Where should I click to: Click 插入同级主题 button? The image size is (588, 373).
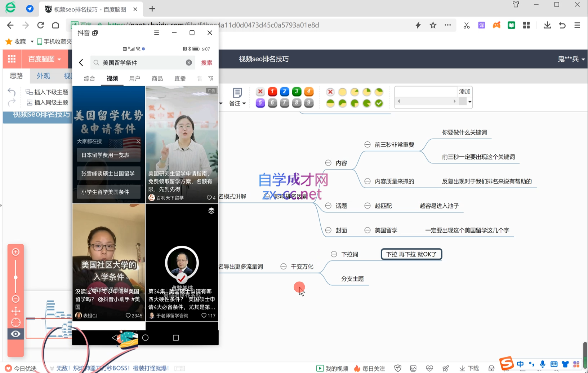pyautogui.click(x=47, y=102)
